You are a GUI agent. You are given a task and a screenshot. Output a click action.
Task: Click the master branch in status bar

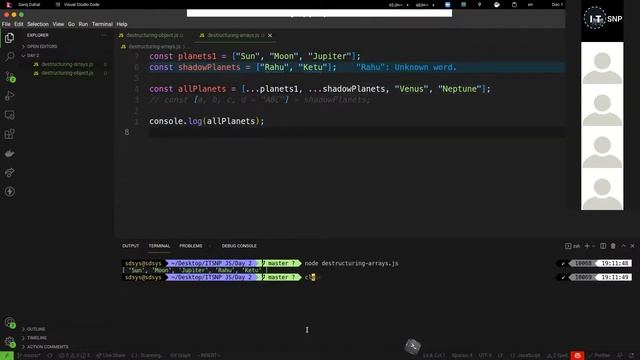29,356
